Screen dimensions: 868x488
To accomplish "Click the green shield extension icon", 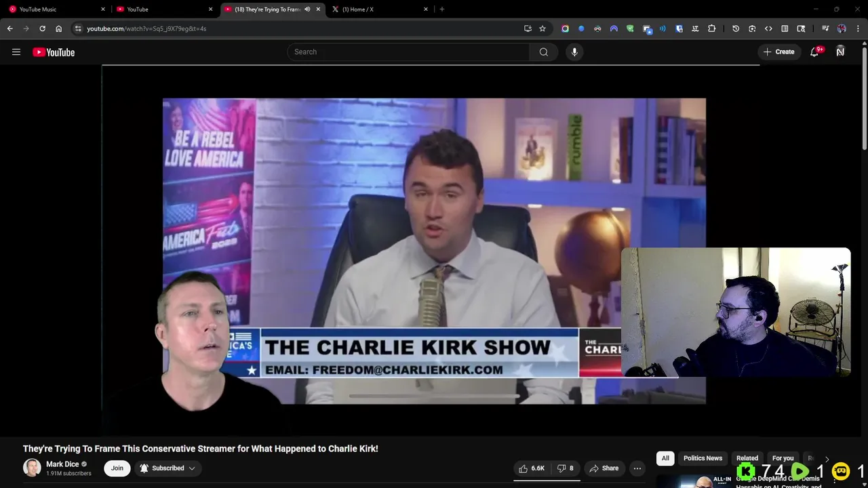I will click(630, 28).
